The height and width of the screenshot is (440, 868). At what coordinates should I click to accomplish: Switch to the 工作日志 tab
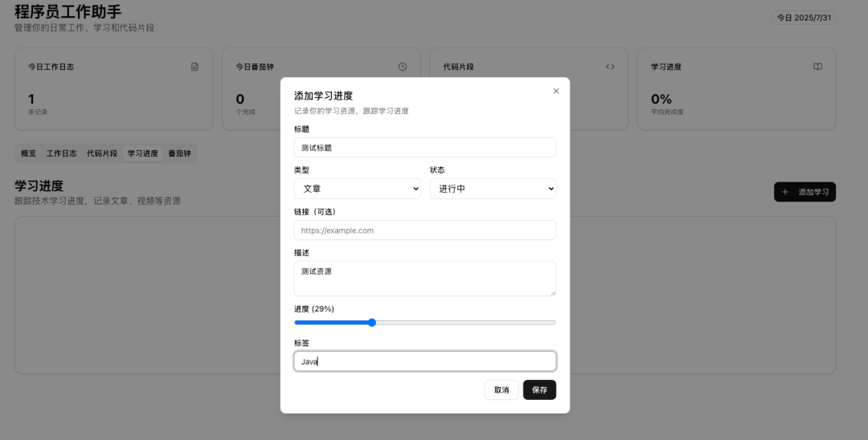pos(61,153)
